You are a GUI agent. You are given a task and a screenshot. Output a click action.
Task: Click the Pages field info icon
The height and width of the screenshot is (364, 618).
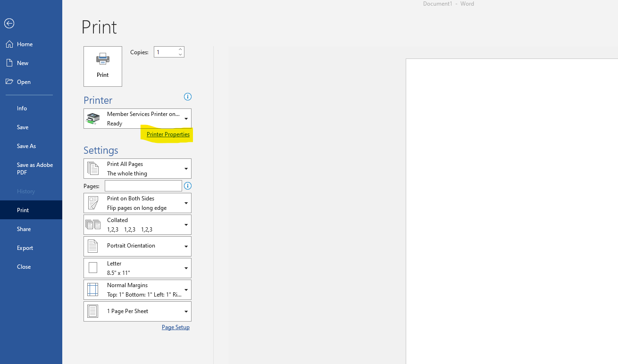(188, 186)
